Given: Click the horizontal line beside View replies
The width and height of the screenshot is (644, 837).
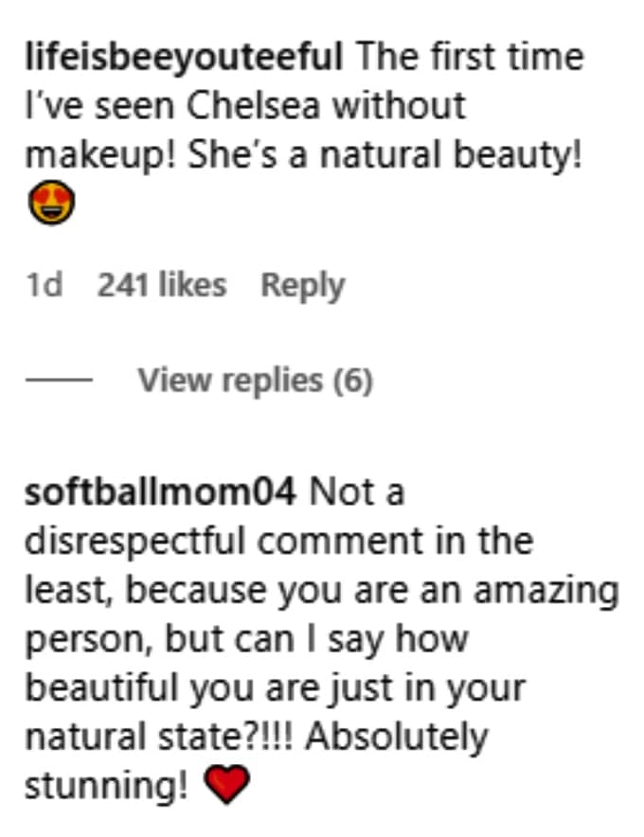Looking at the screenshot, I should click(58, 381).
